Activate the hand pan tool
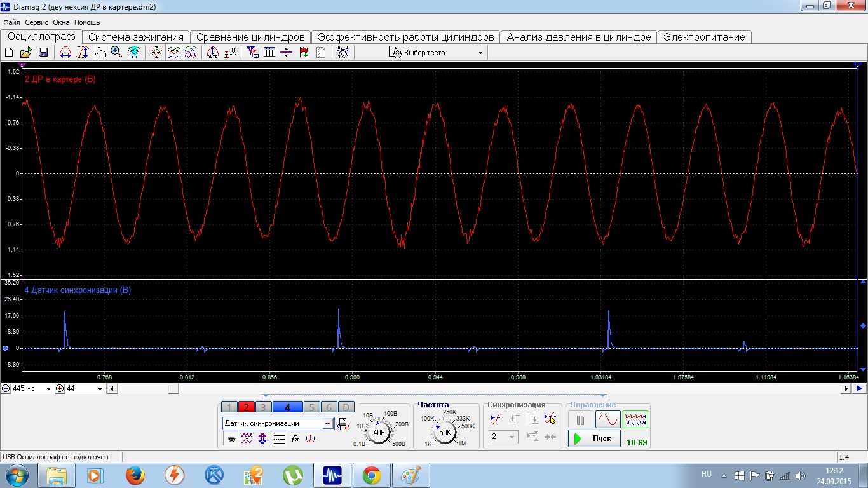The image size is (868, 488). [x=100, y=53]
